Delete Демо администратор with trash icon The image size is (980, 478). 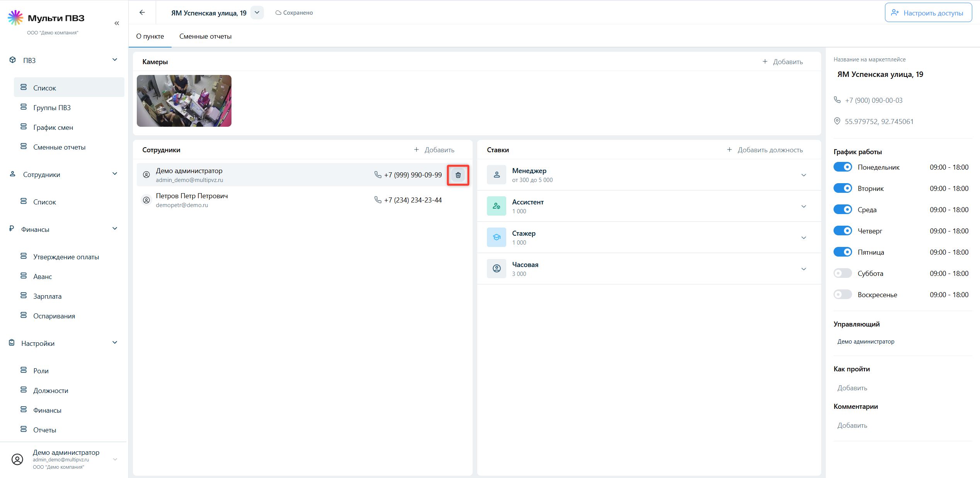coord(458,175)
